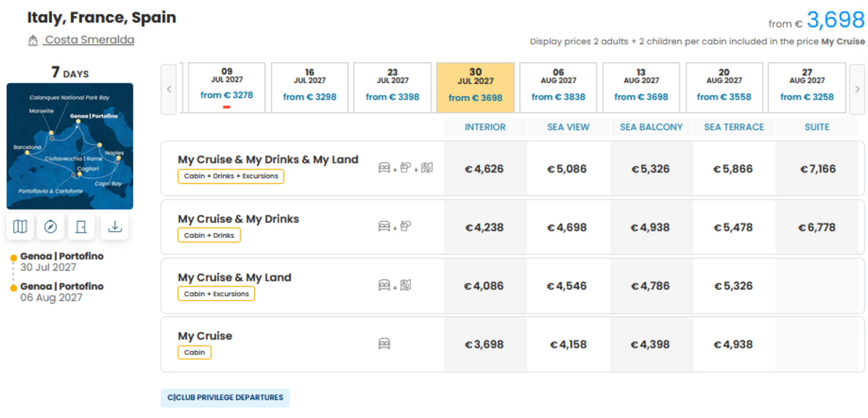Choose the €5,866 Sea Terrace price

pos(734,169)
